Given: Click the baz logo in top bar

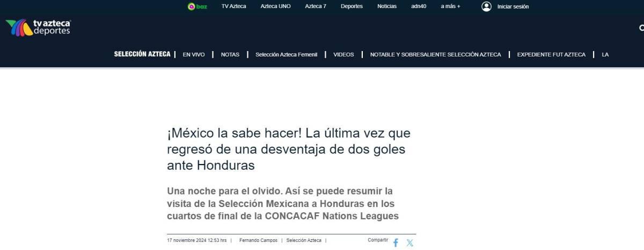Looking at the screenshot, I should pyautogui.click(x=197, y=6).
